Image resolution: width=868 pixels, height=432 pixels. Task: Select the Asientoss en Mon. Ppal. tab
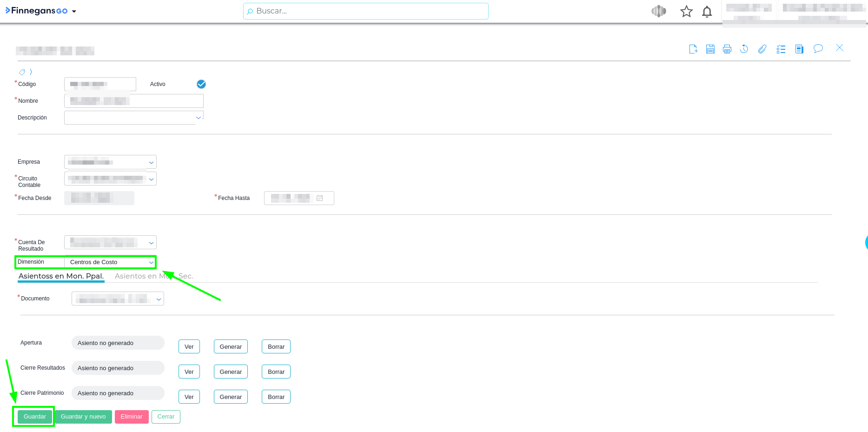[x=61, y=276]
